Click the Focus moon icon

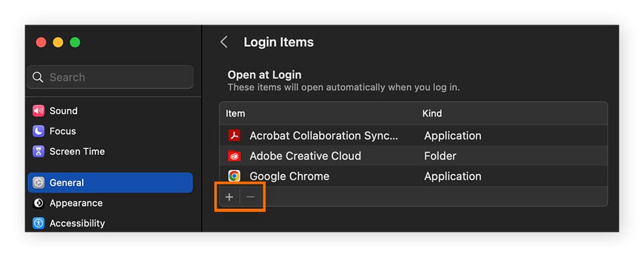pos(38,131)
